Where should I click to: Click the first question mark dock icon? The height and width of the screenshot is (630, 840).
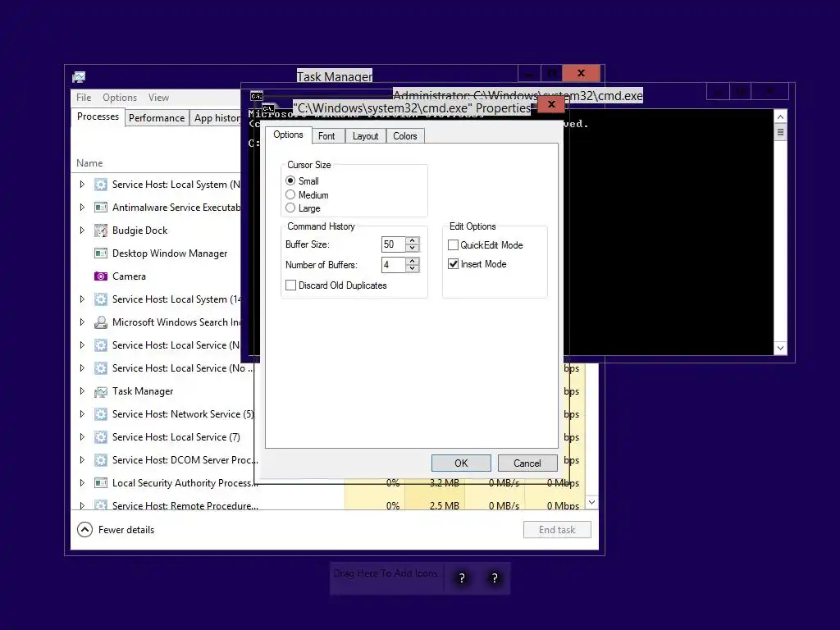point(462,578)
